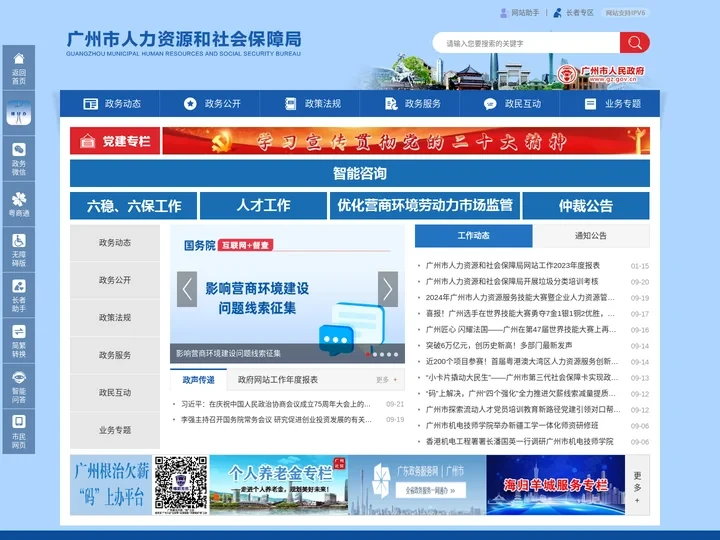Switch to 无障碍版 accessibility icon
Screen dimensions: 720x540
(19, 249)
